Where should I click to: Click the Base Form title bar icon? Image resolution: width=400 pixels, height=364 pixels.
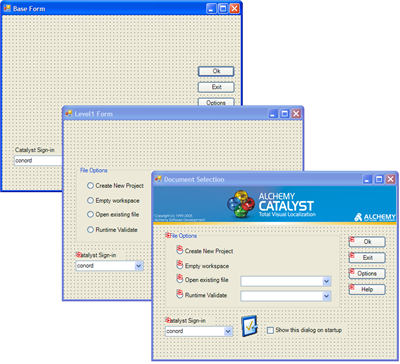click(x=7, y=8)
